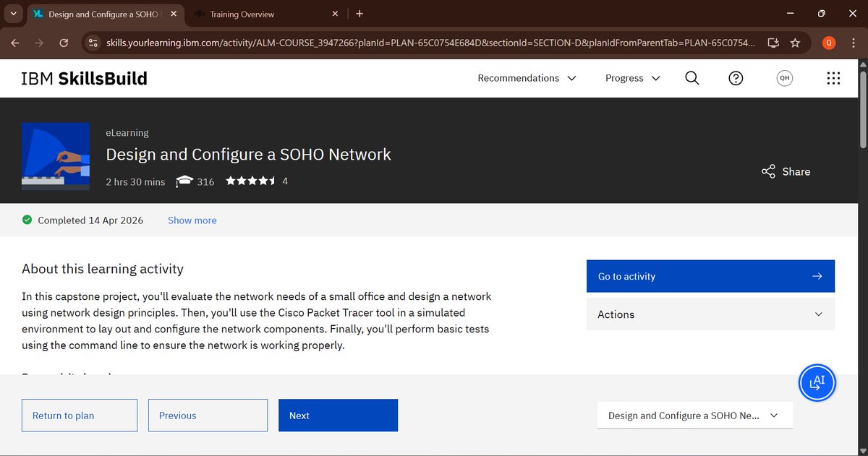Image resolution: width=868 pixels, height=456 pixels.
Task: Click the graduation cap enrollment icon
Action: [x=184, y=181]
